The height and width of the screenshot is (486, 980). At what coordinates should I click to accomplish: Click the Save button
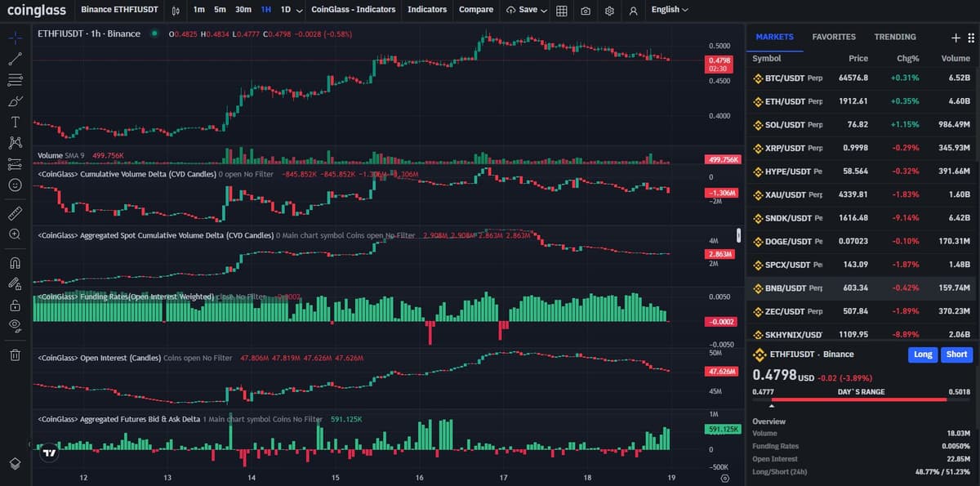[522, 10]
